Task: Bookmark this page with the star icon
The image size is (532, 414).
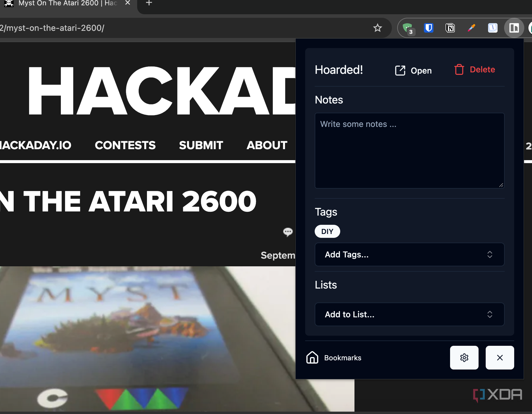Action: [377, 28]
